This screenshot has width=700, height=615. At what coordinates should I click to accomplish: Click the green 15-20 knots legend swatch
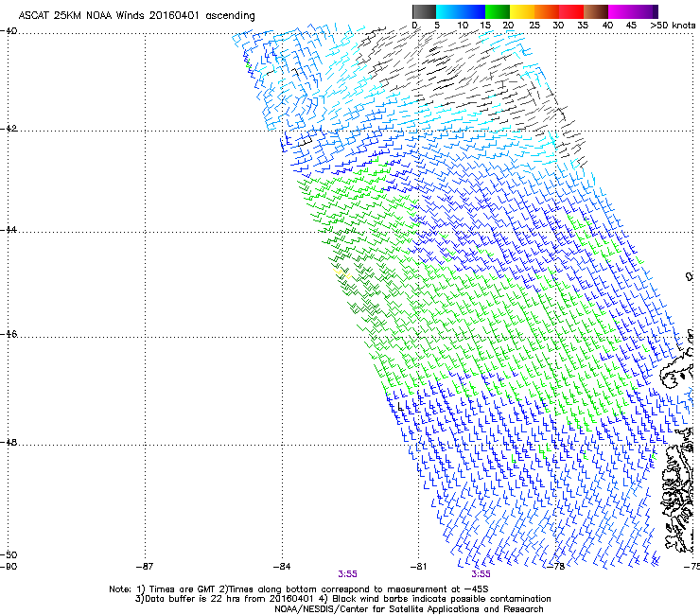click(497, 11)
